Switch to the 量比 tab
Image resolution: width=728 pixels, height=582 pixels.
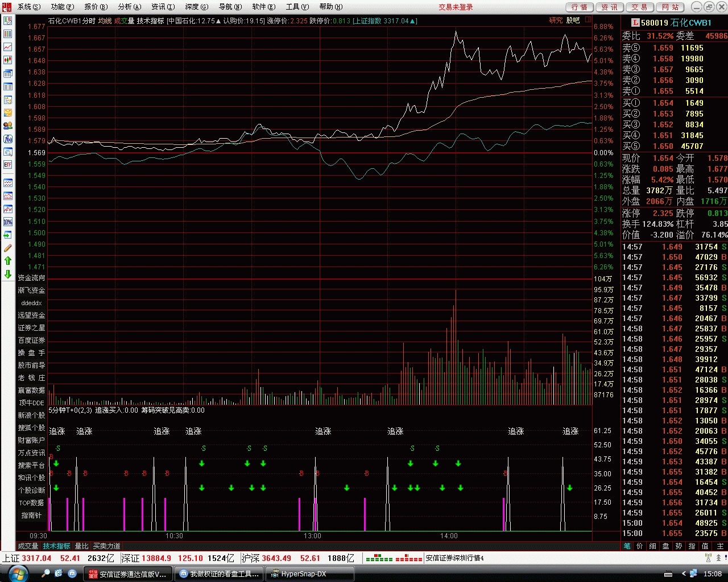pos(82,546)
